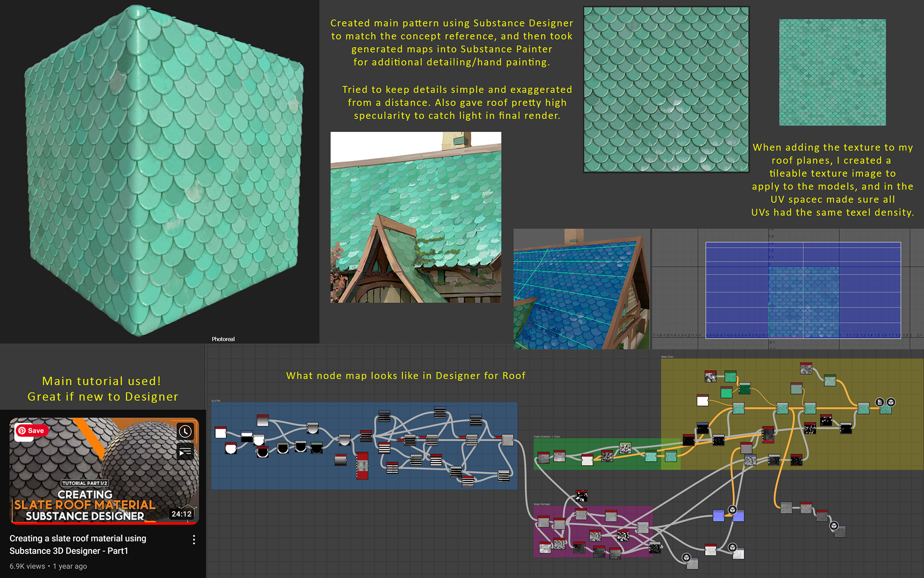This screenshot has height=578, width=924.
Task: Select the large teal scale texture image
Action: coord(666,90)
